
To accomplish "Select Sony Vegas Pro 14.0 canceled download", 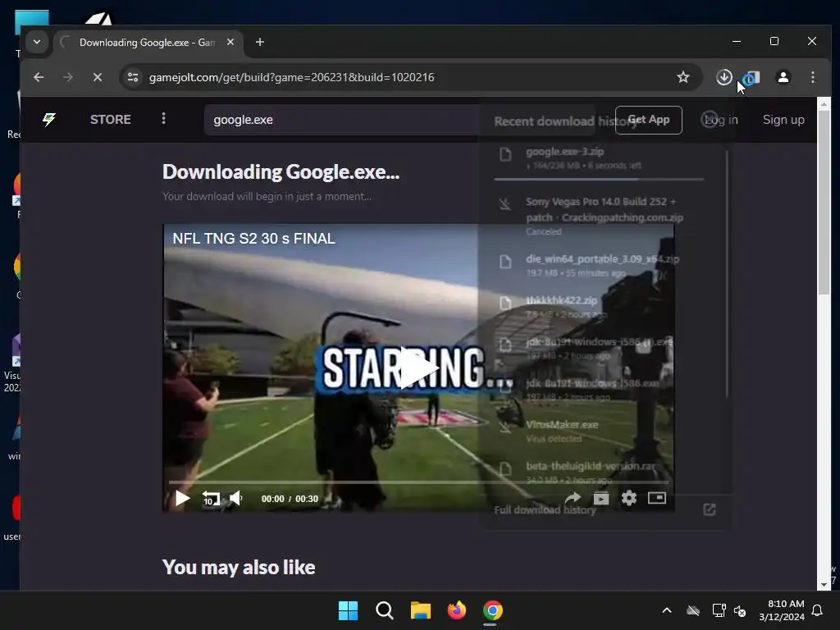I will pos(599,216).
